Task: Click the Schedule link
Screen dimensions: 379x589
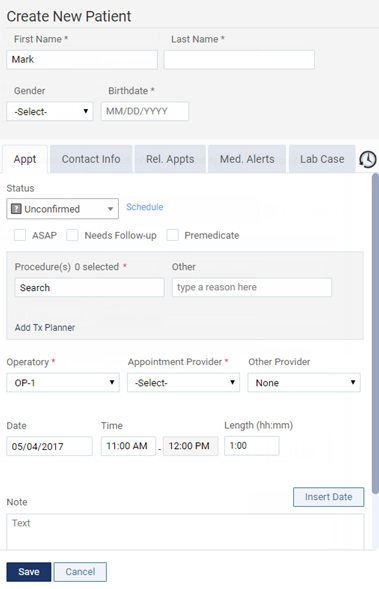Action: pos(145,207)
